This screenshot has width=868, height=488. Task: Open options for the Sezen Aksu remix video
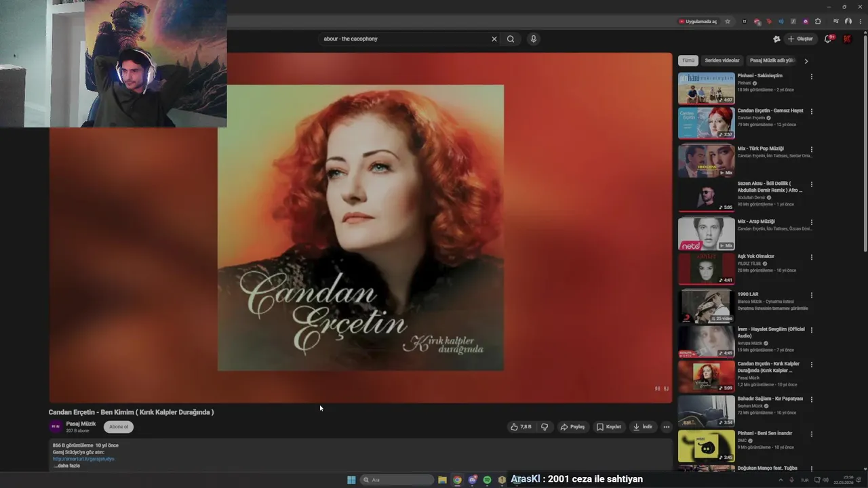coord(811,184)
